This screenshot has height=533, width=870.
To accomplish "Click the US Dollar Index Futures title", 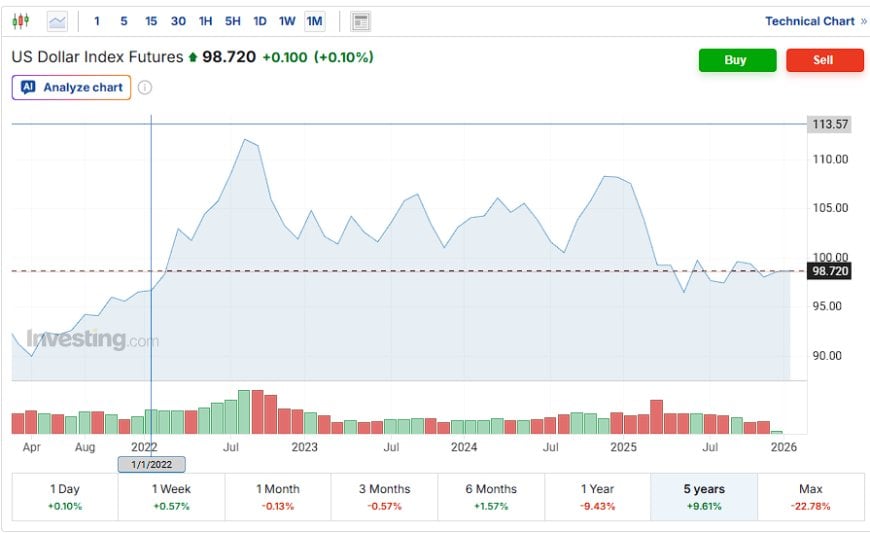I will (x=97, y=57).
